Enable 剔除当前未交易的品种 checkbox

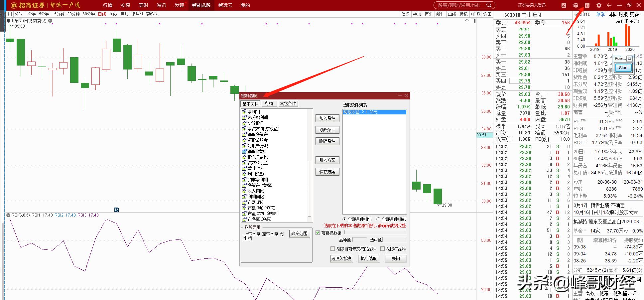pos(332,248)
